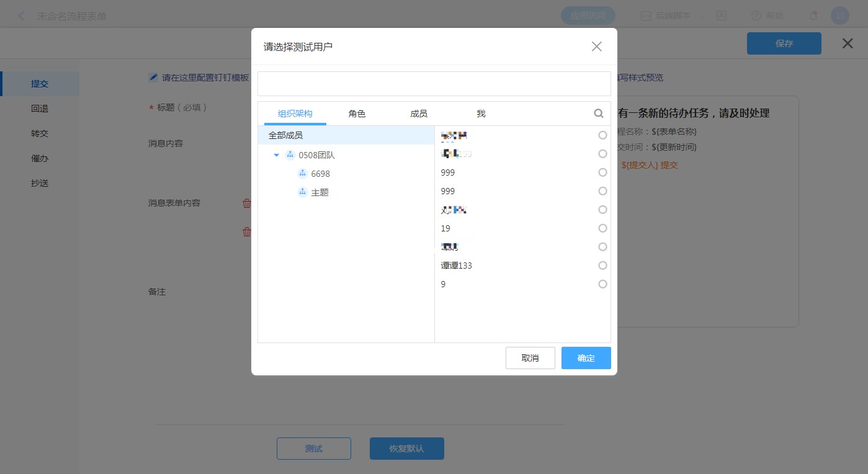
Task: Click the search magnifier icon in the dialog
Action: click(x=598, y=114)
